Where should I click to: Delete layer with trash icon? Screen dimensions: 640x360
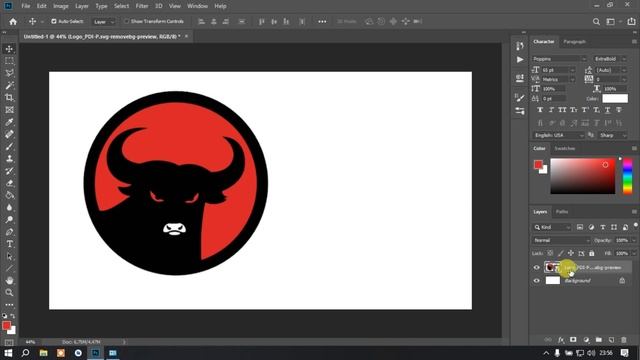624,340
